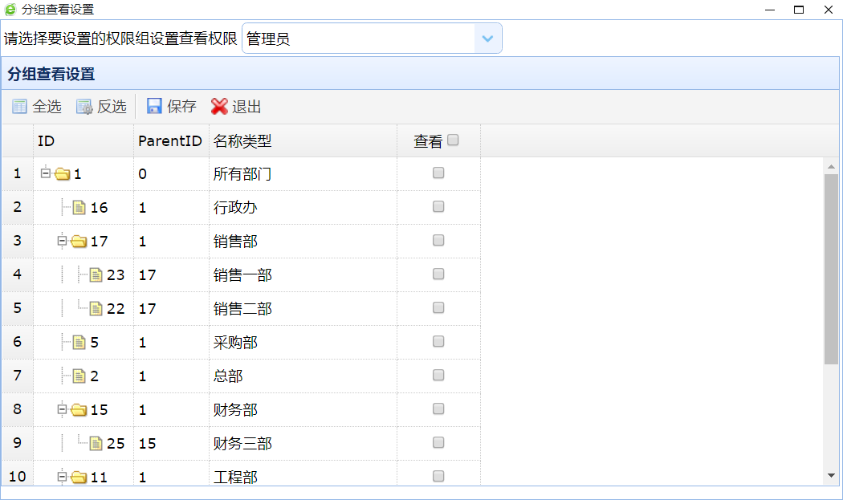Sort by the ParentID column header
843x504 pixels.
(x=170, y=141)
